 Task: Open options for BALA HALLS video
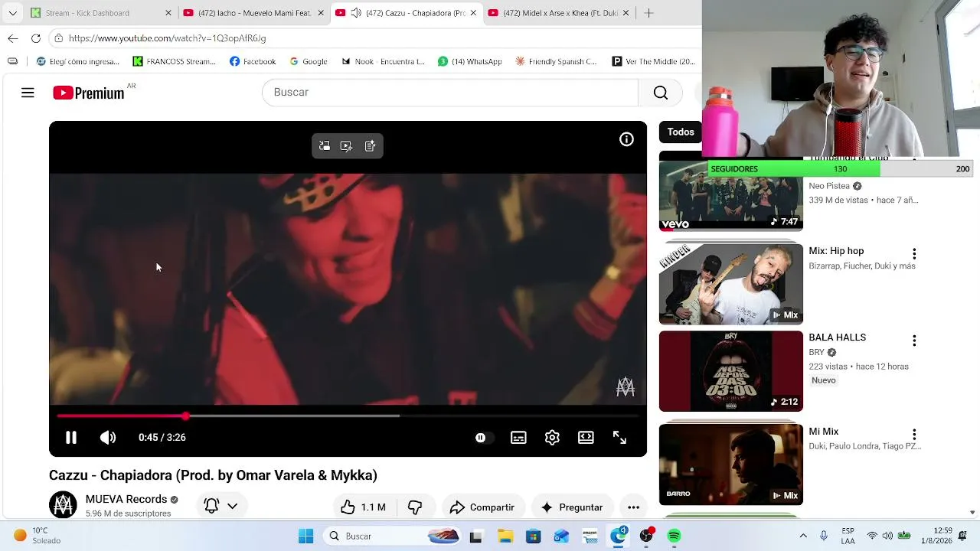click(x=914, y=340)
